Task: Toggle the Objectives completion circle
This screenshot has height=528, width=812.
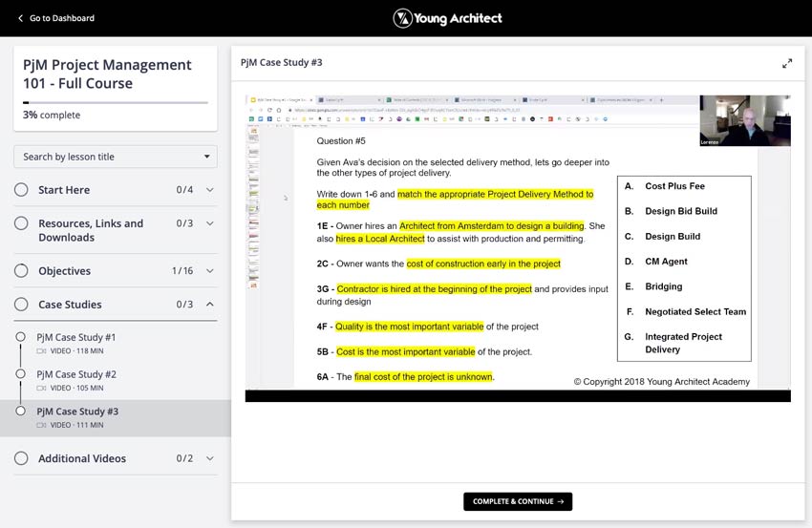Action: pyautogui.click(x=21, y=271)
